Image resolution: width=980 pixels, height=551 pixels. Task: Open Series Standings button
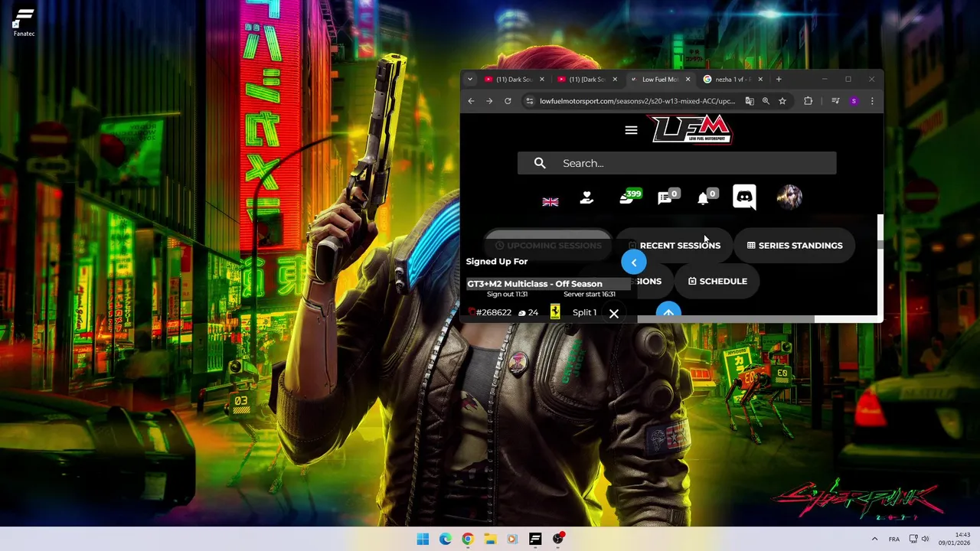795,246
